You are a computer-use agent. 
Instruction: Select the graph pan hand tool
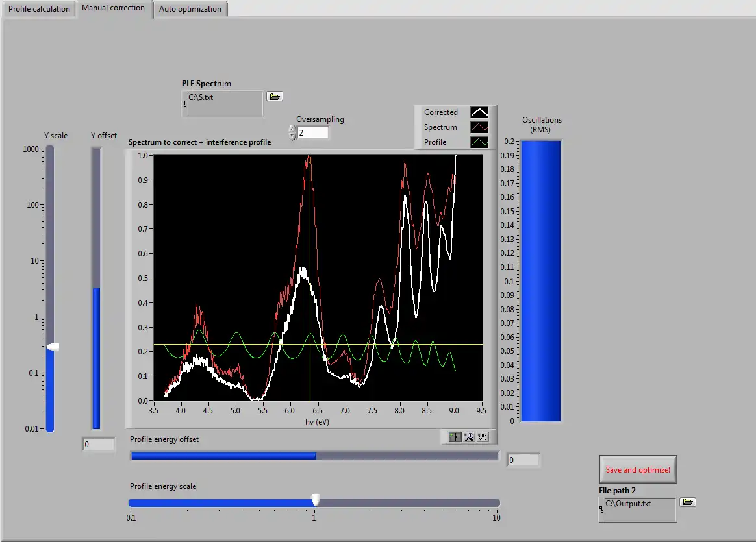click(483, 437)
